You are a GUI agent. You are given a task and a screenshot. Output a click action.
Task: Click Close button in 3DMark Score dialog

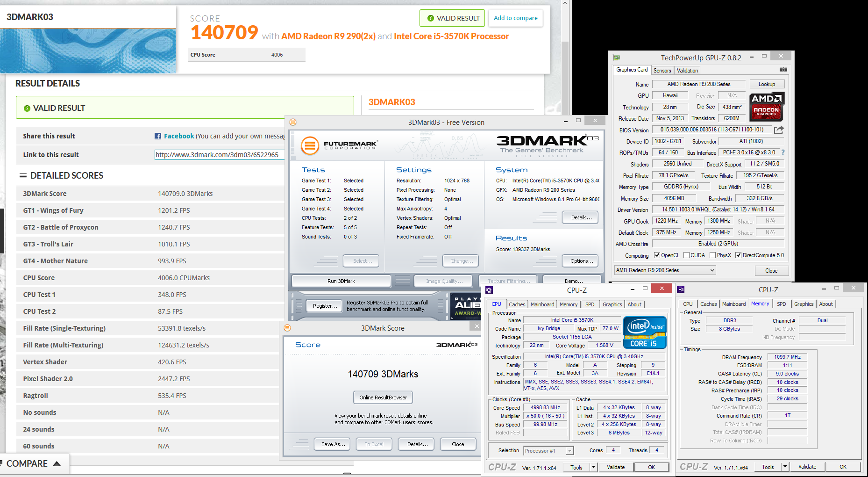[458, 444]
